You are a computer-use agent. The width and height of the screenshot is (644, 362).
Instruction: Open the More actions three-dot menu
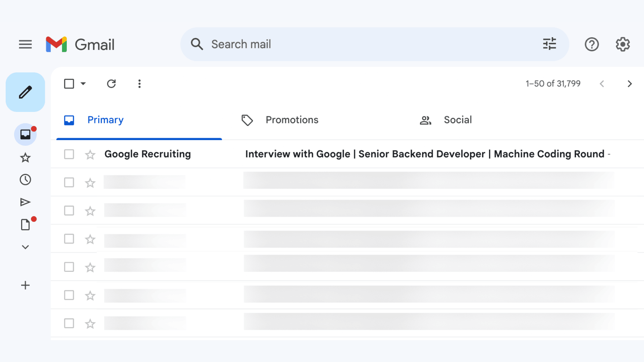139,83
